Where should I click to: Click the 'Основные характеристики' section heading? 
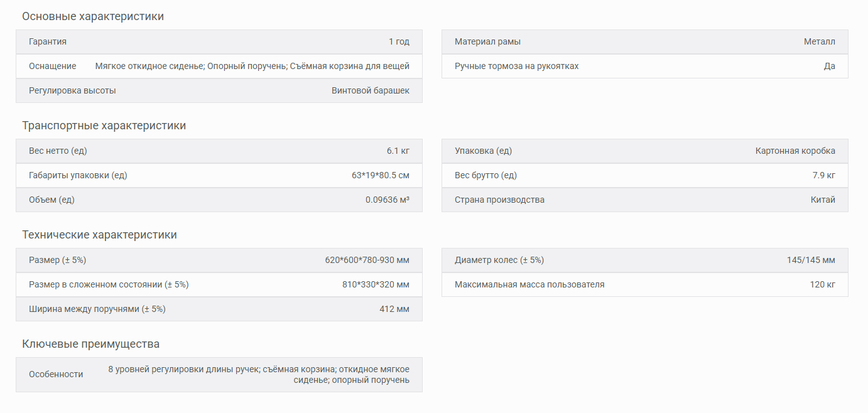tap(93, 16)
